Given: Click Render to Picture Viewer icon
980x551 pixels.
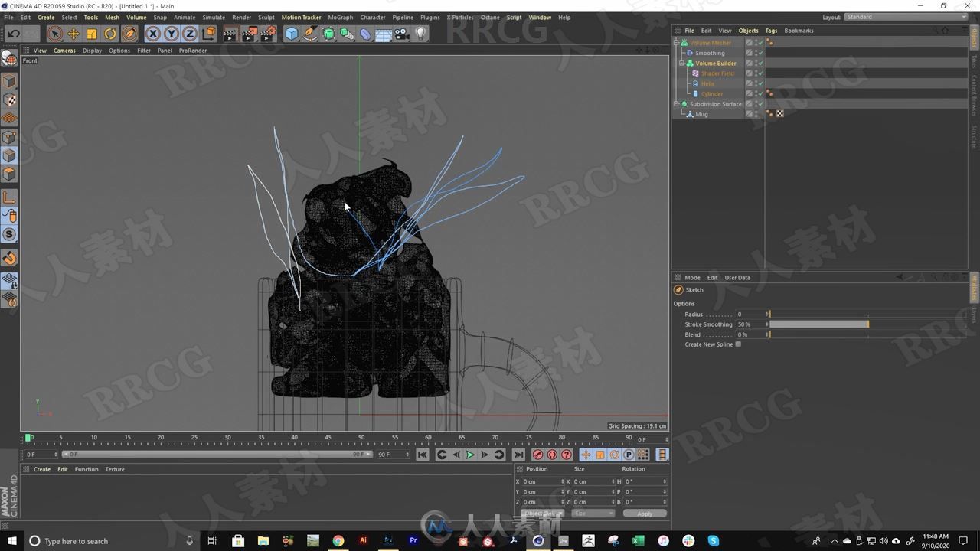Looking at the screenshot, I should pos(250,34).
